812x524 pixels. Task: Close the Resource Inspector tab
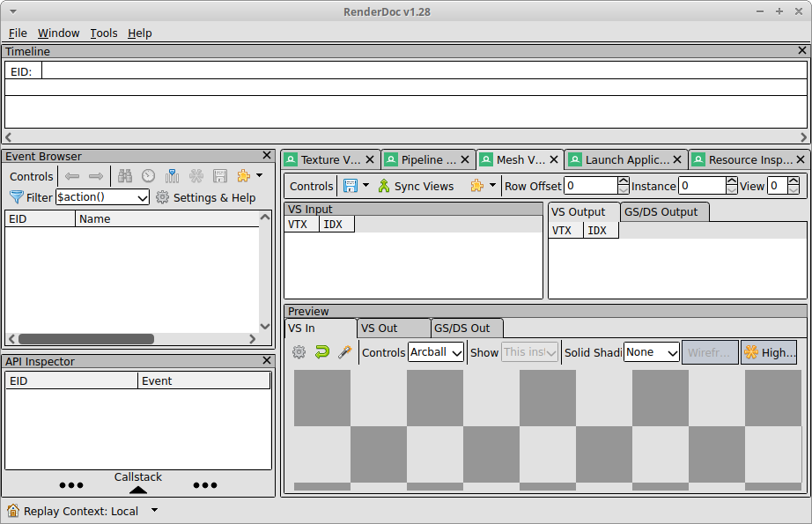tap(801, 159)
